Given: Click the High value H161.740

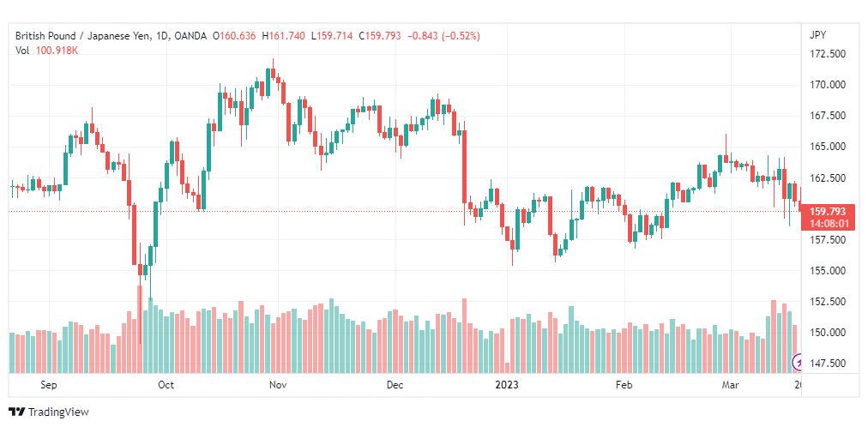Looking at the screenshot, I should click(x=286, y=36).
